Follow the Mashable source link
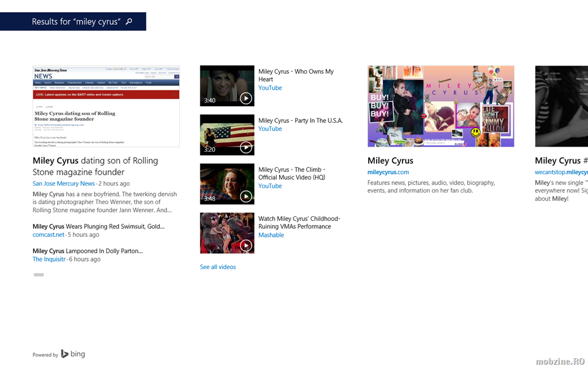 [271, 235]
